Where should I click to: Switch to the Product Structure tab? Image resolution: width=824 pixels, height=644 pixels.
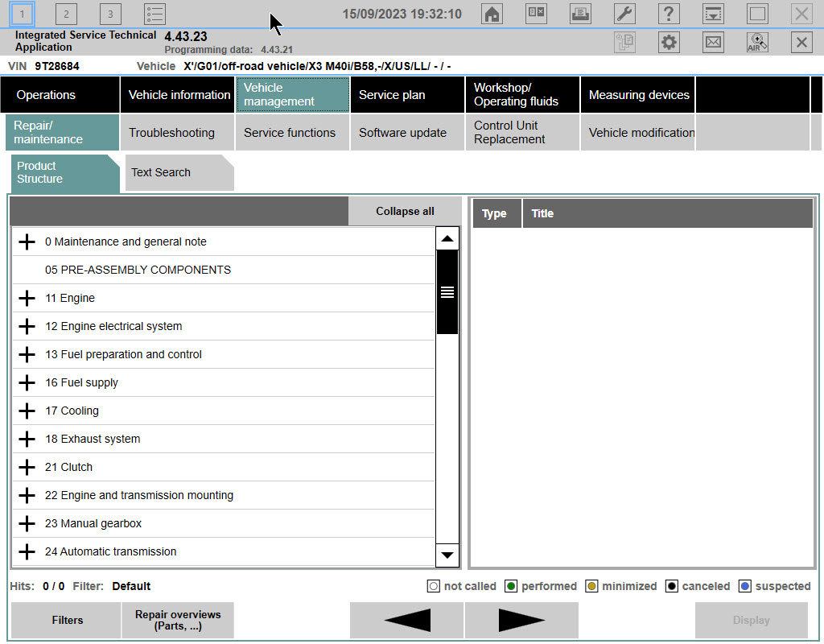(65, 173)
